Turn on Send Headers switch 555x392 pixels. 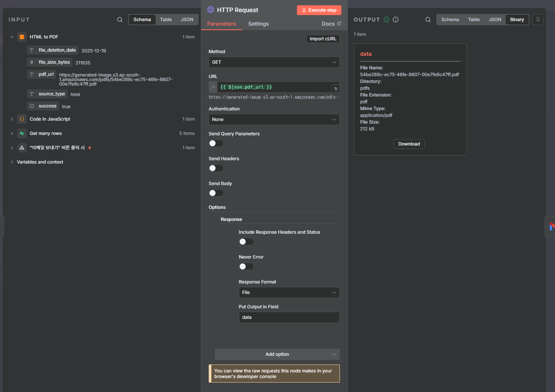(216, 168)
